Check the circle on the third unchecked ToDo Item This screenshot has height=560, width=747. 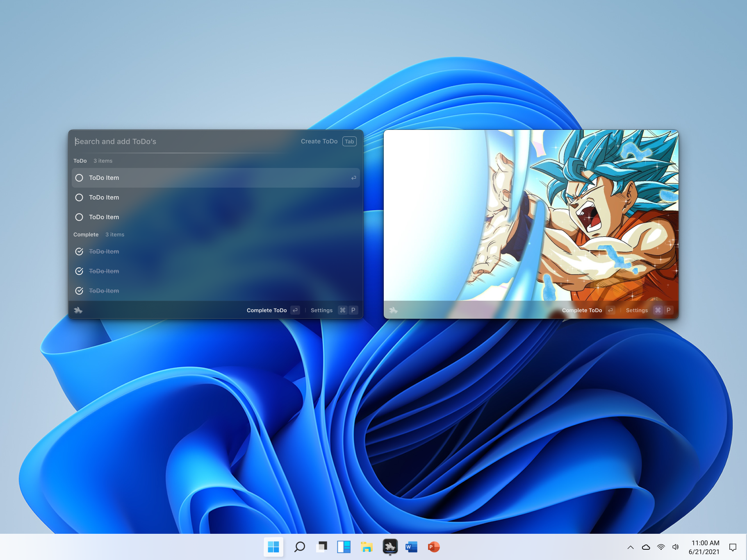pyautogui.click(x=80, y=217)
